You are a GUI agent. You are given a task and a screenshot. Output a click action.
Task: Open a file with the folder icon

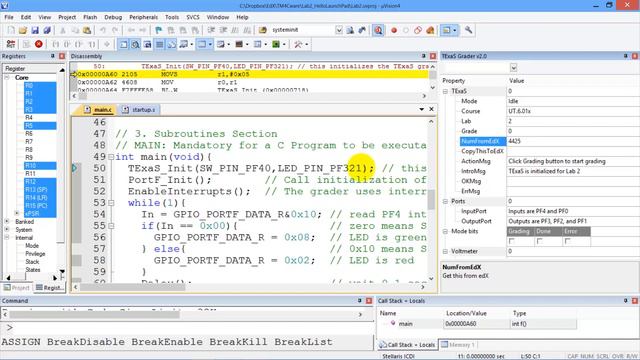click(23, 30)
